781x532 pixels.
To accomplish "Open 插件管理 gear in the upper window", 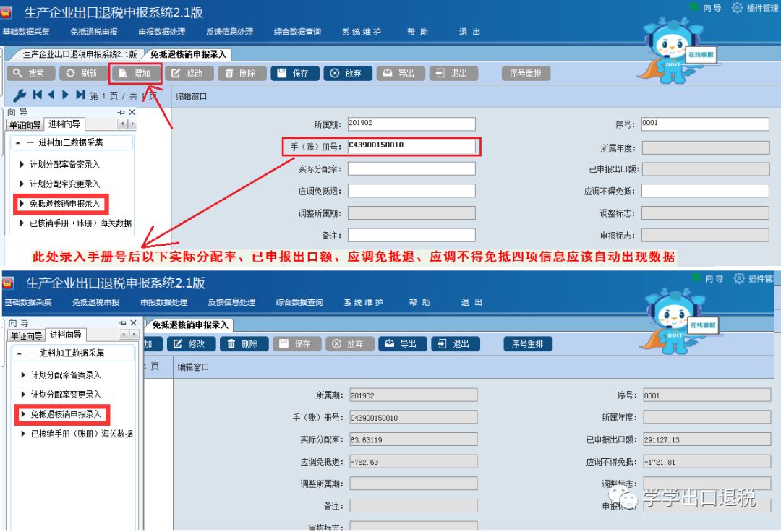I will (756, 8).
